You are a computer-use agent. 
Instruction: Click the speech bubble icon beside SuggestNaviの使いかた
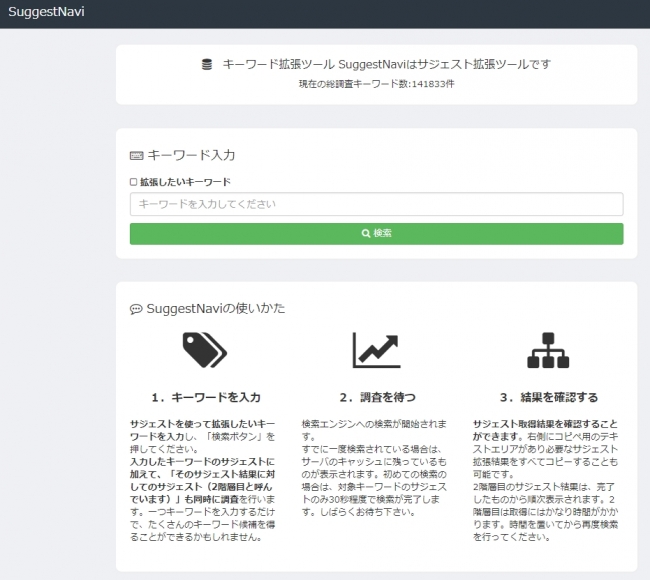pyautogui.click(x=136, y=309)
